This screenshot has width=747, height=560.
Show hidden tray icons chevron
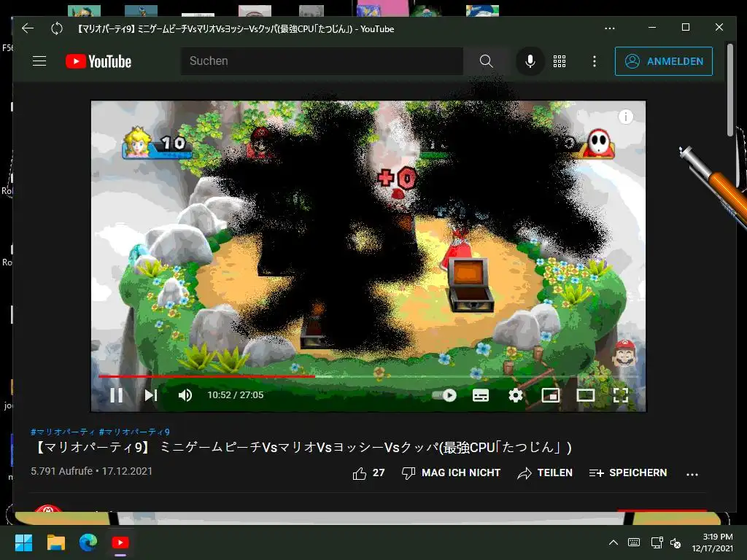click(x=614, y=542)
